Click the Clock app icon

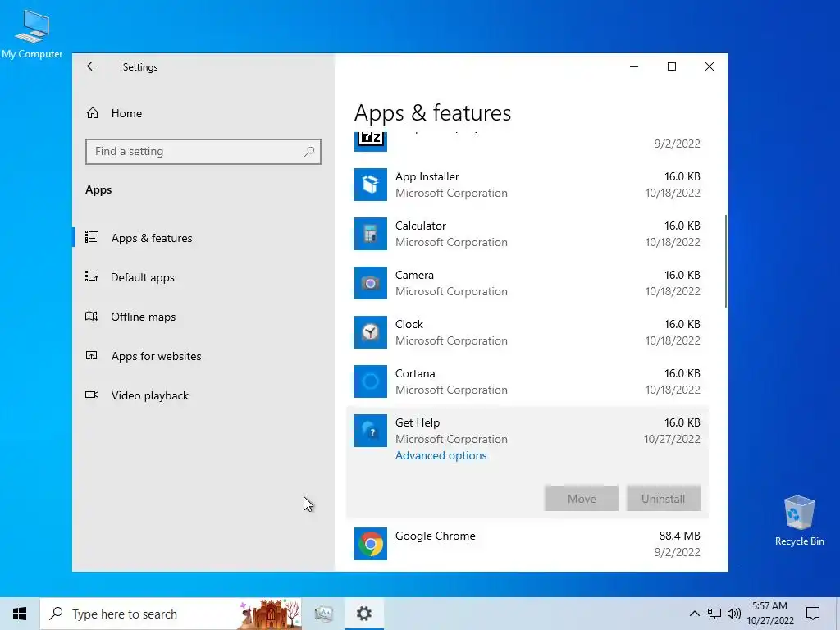(x=370, y=332)
